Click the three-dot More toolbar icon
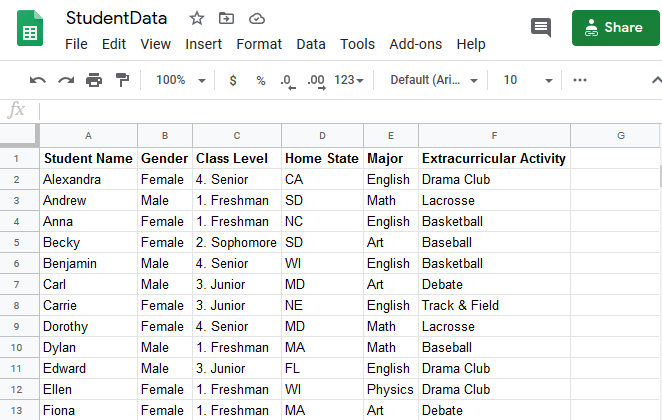This screenshot has height=420, width=662. tap(580, 80)
